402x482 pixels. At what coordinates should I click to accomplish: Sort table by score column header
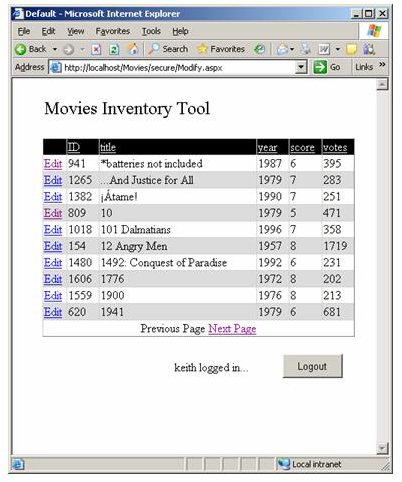click(x=302, y=147)
